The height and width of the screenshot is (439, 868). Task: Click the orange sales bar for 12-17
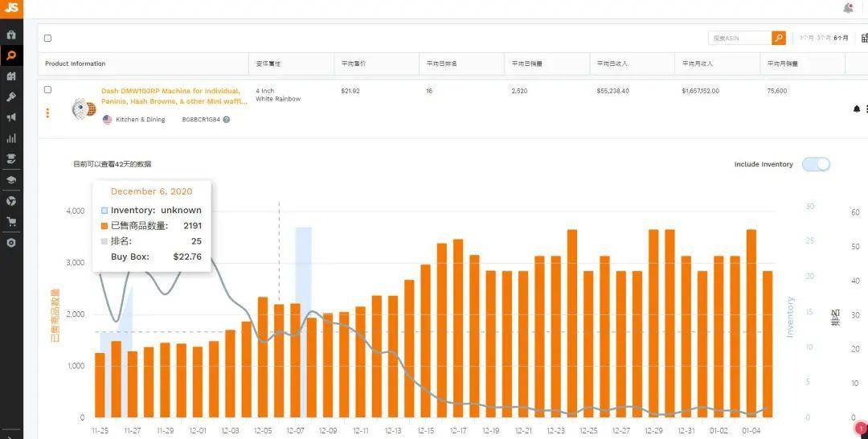point(458,328)
